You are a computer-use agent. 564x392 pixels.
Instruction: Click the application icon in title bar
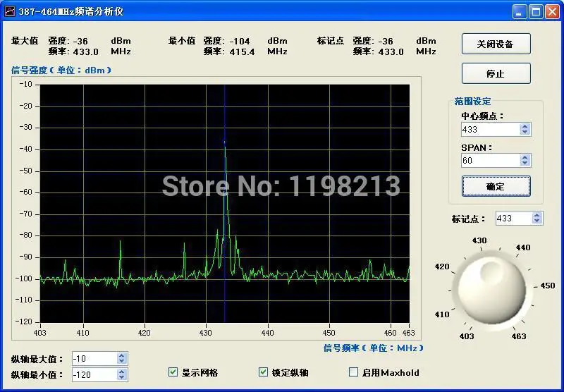(9, 11)
